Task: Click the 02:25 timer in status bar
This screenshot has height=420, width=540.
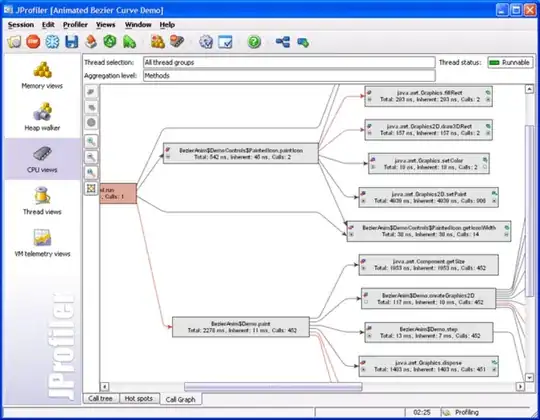Action: tap(422, 412)
